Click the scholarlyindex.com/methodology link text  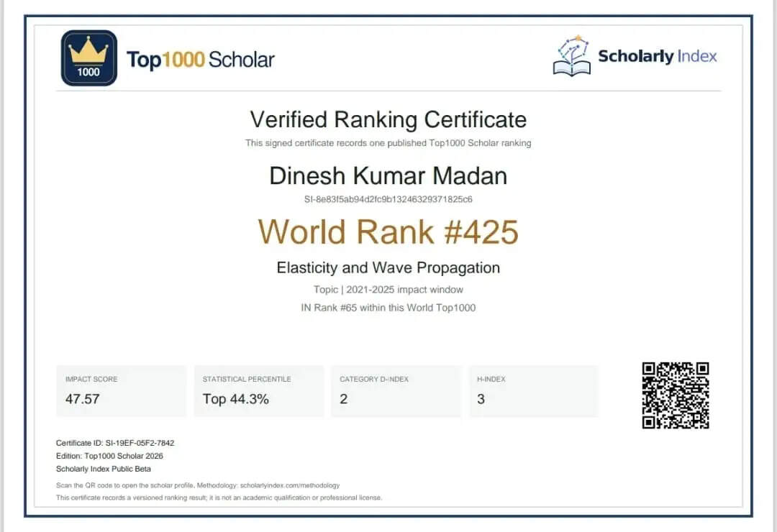(x=290, y=485)
